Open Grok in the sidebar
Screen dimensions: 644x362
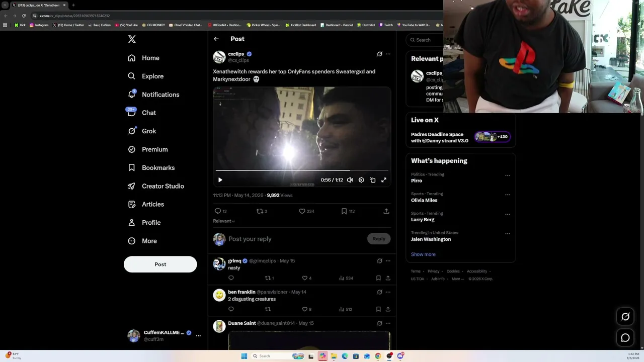(142, 131)
